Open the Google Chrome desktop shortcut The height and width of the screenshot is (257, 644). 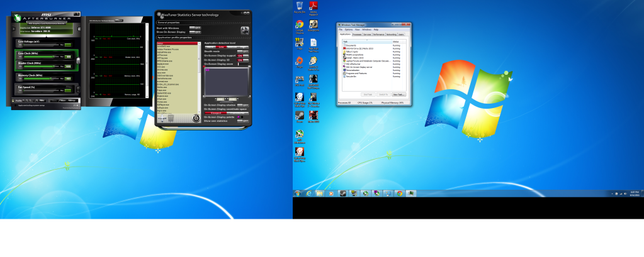(300, 25)
